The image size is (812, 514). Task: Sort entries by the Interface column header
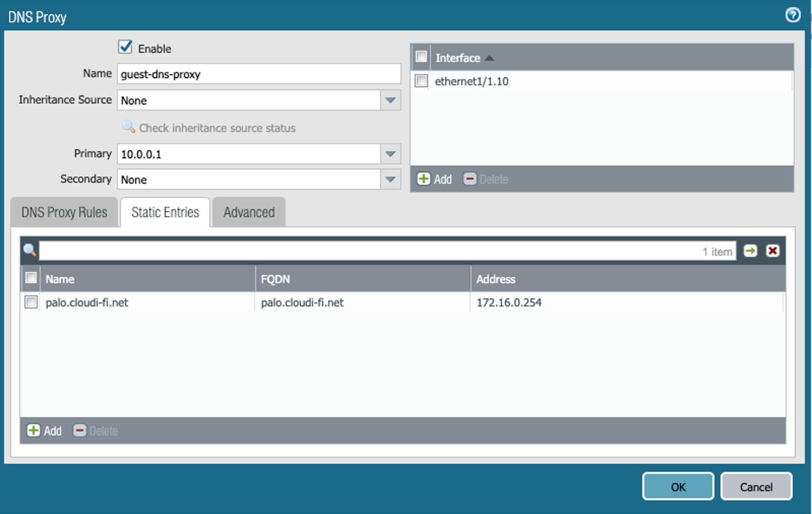(x=458, y=57)
